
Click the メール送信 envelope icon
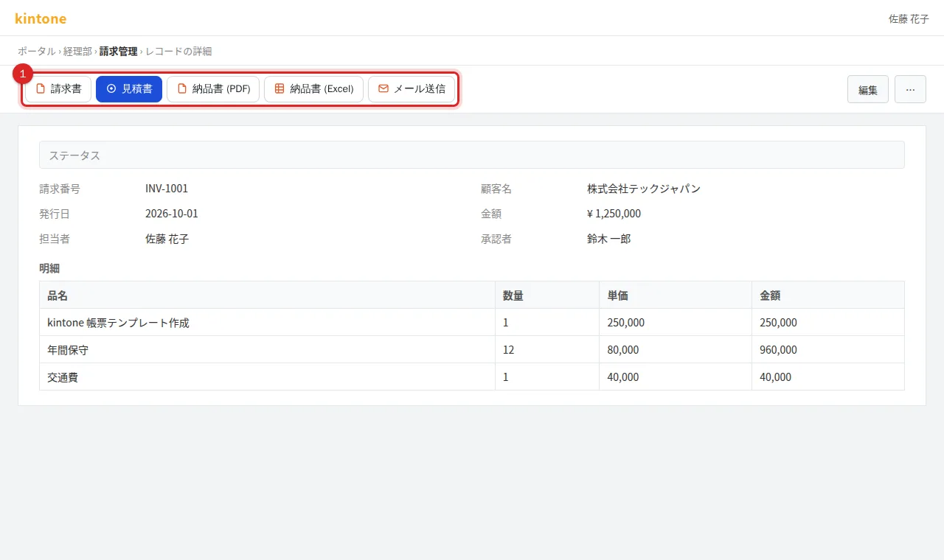click(x=383, y=88)
